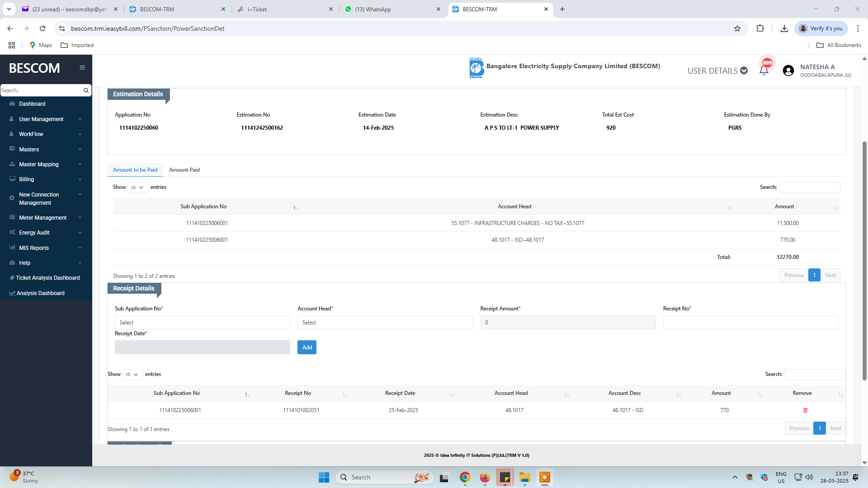Expand Energy Audit sidebar menu
Image resolution: width=868 pixels, height=488 pixels.
[45, 233]
